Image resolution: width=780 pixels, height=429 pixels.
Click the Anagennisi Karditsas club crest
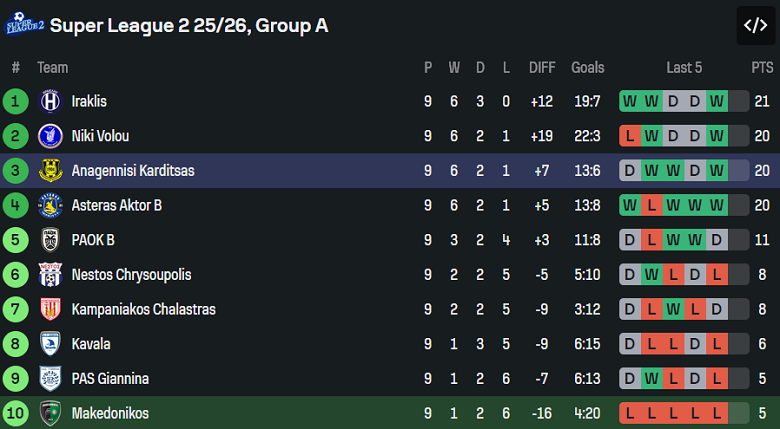point(50,171)
